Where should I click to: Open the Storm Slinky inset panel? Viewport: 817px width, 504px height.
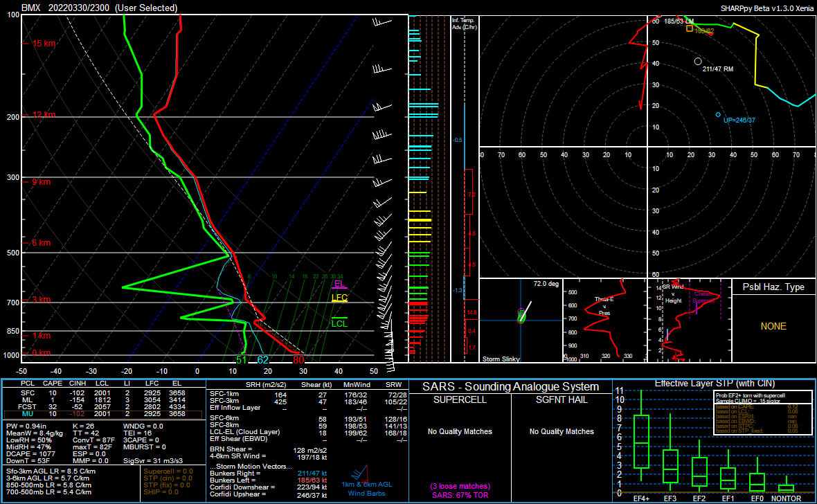click(x=521, y=320)
